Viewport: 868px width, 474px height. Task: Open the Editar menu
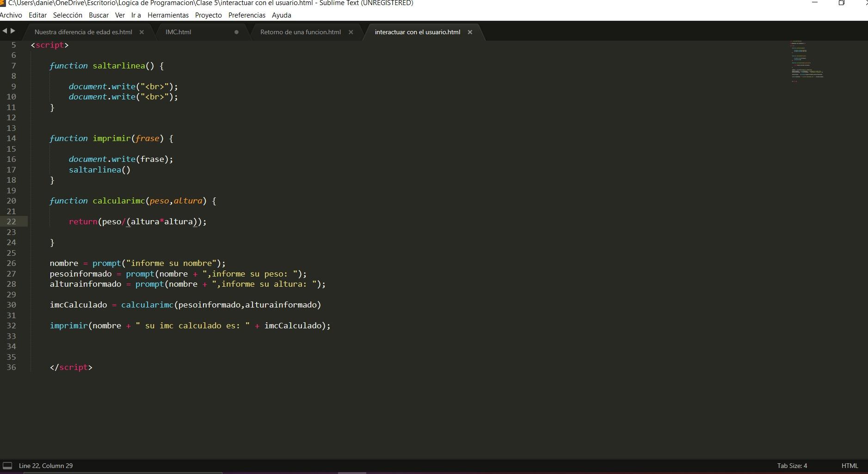(37, 15)
